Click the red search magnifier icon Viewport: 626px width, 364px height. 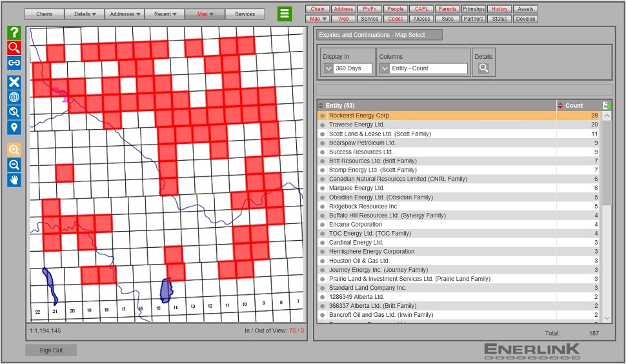pos(14,48)
